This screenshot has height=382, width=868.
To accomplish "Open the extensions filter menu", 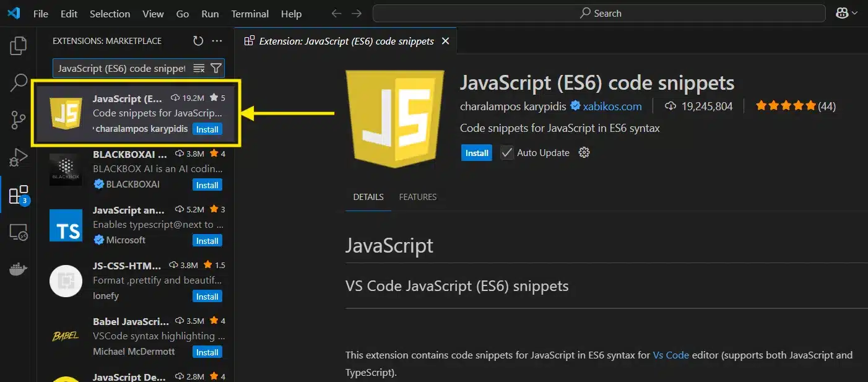I will [215, 68].
